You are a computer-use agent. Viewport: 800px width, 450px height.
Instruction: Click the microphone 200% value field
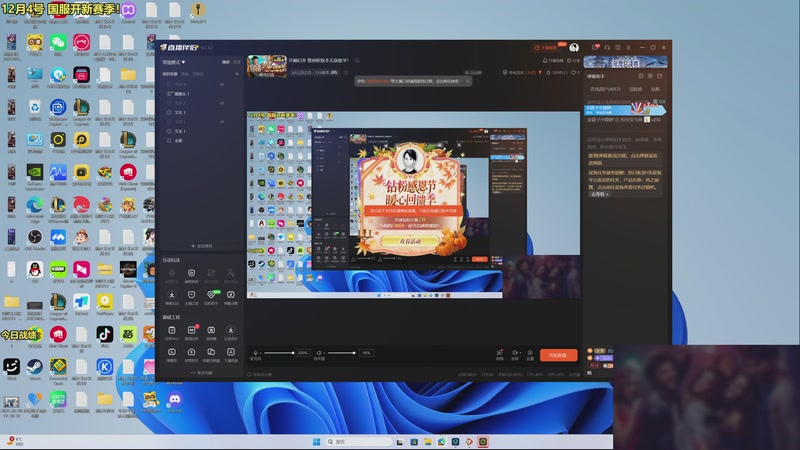pos(303,353)
